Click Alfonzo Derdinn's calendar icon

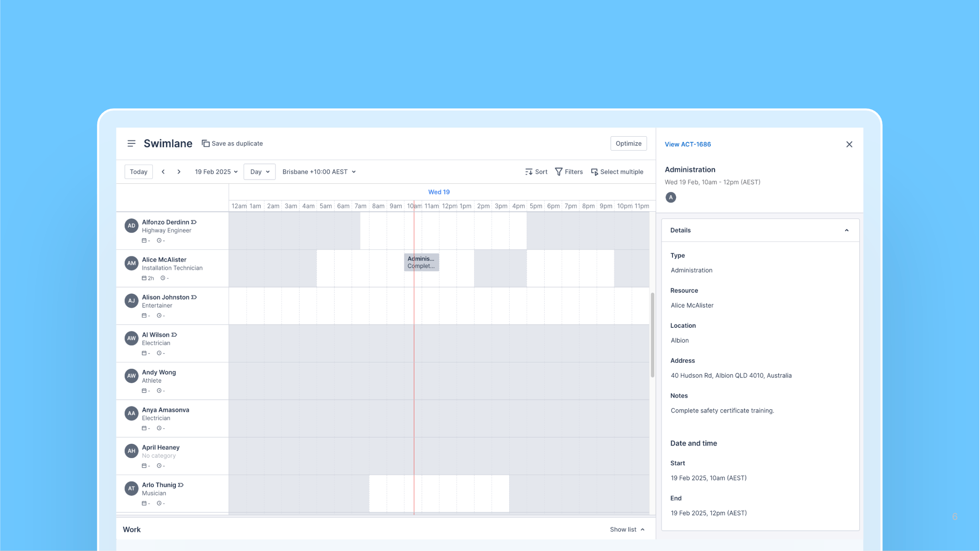click(144, 240)
